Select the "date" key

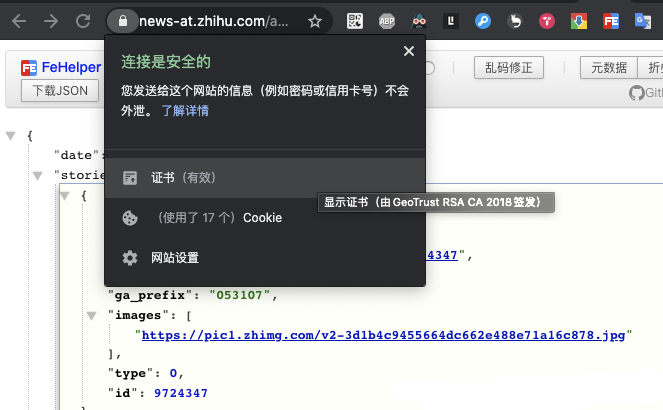(x=77, y=155)
